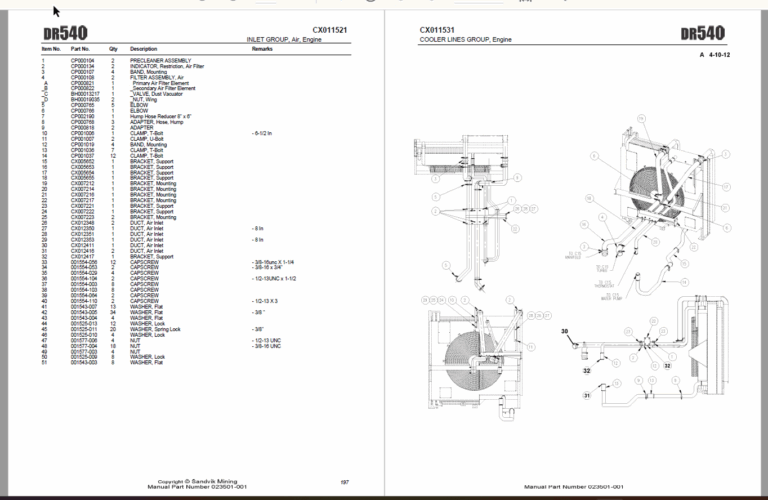Screen dimensions: 768x500
Task: Click the right page's Manual Part Number footer
Action: [574, 487]
